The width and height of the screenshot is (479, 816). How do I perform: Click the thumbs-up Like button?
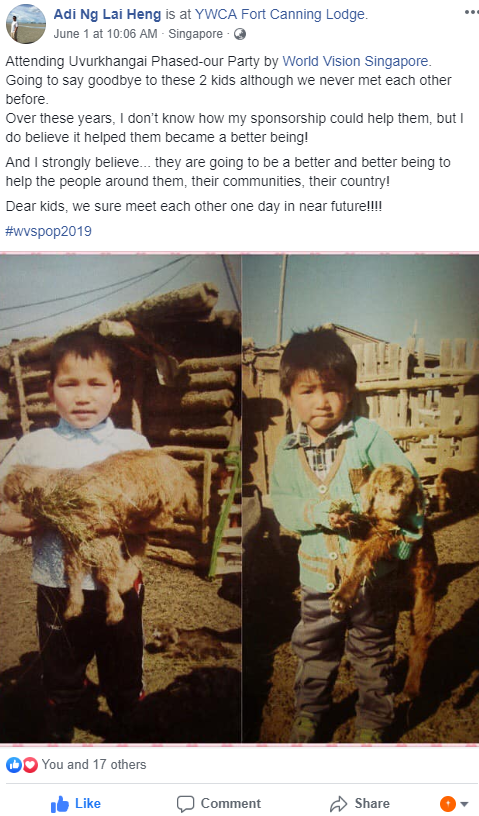(76, 804)
